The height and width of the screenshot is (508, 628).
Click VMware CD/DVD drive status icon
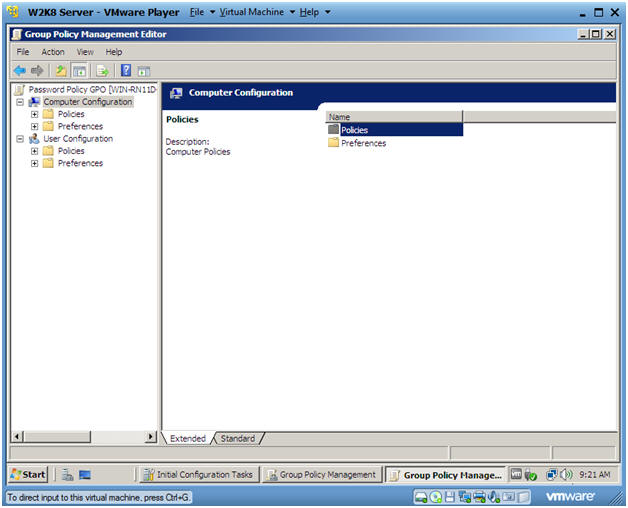coord(436,497)
